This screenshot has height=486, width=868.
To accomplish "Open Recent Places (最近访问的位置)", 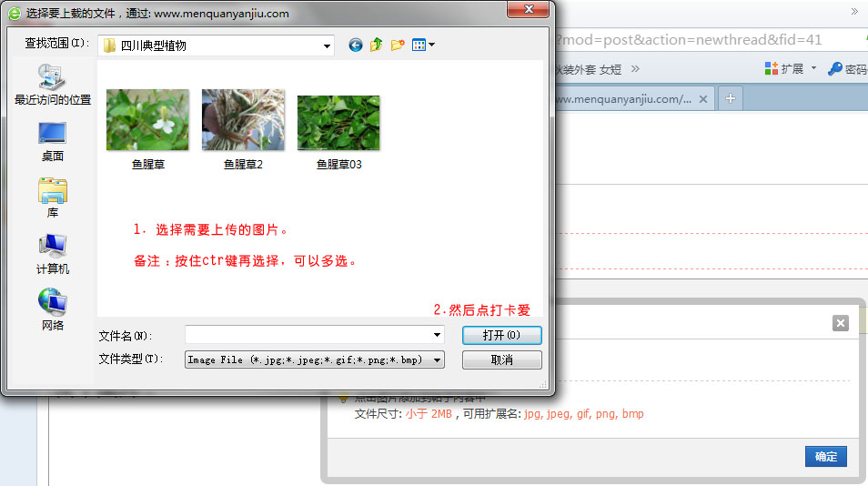I will (x=53, y=85).
